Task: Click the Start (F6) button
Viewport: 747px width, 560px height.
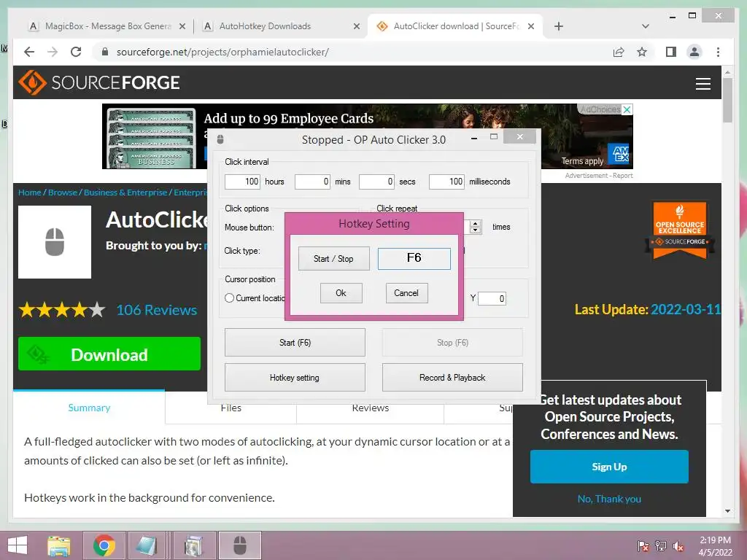Action: pos(295,343)
